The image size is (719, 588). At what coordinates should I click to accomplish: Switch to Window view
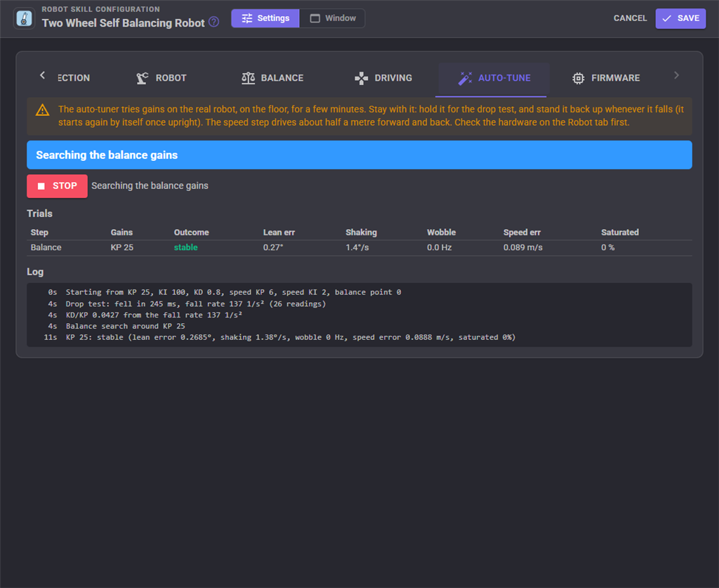[x=332, y=18]
